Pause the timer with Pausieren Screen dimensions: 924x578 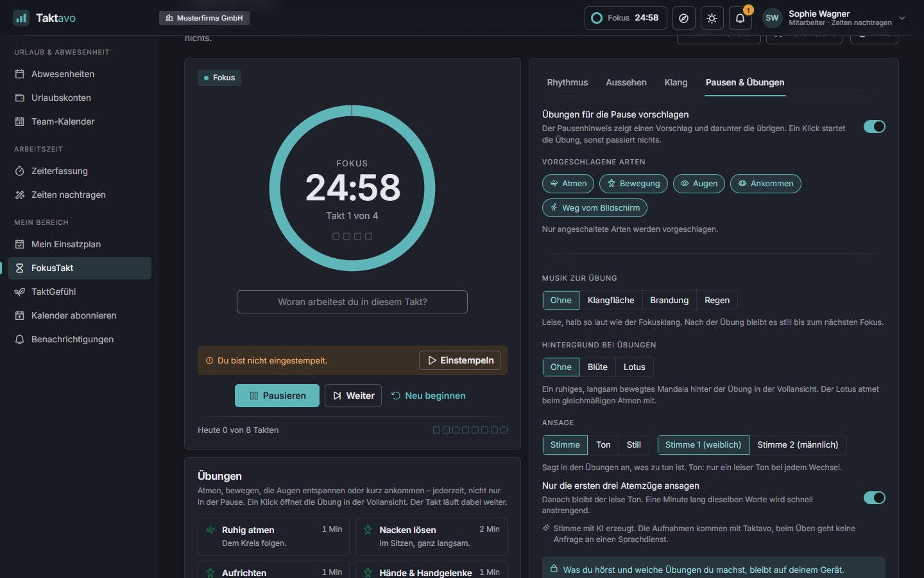coord(277,396)
